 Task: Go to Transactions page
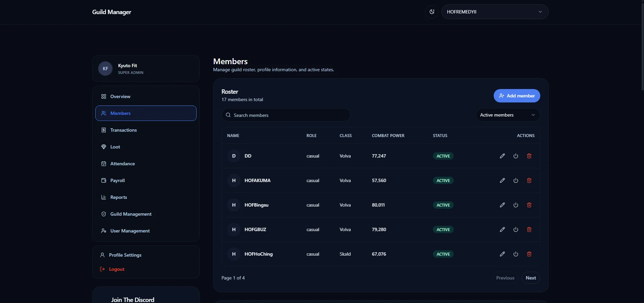click(146, 130)
